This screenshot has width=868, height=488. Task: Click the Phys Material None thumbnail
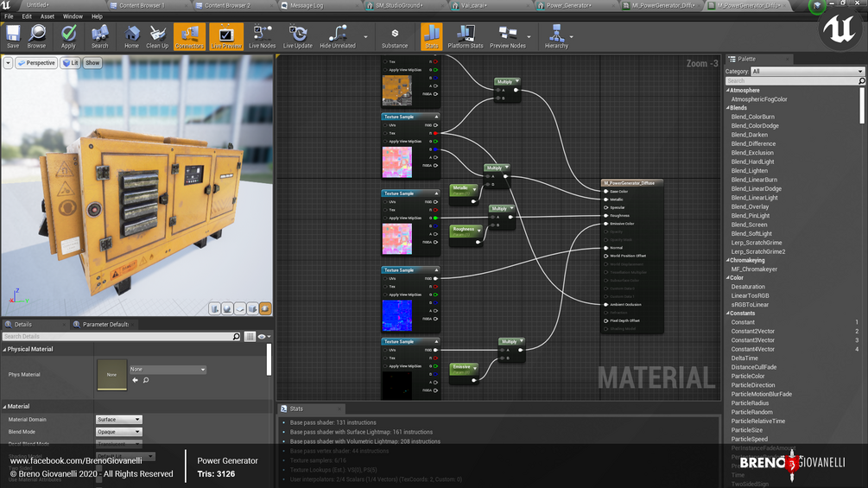111,375
